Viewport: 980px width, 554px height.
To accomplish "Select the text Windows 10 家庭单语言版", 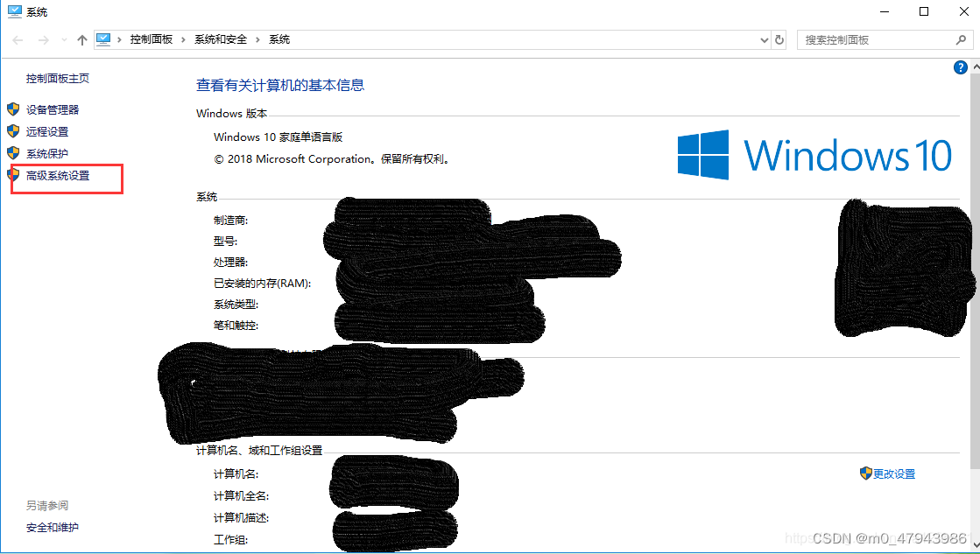I will coord(278,137).
